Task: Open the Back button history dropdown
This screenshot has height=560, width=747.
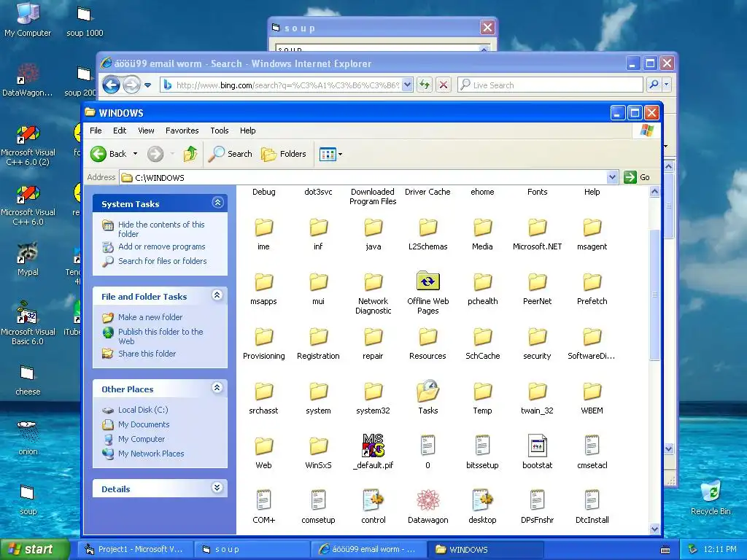Action: tap(135, 154)
